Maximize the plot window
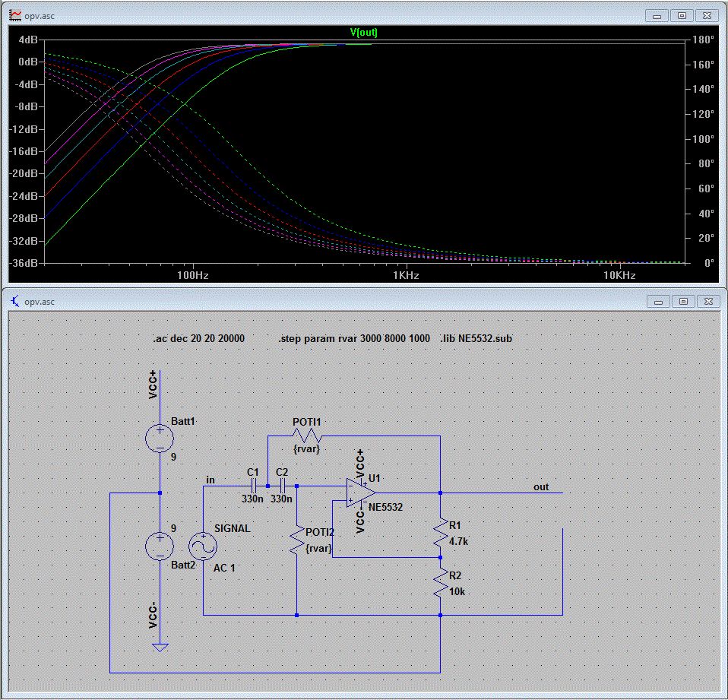 point(682,15)
